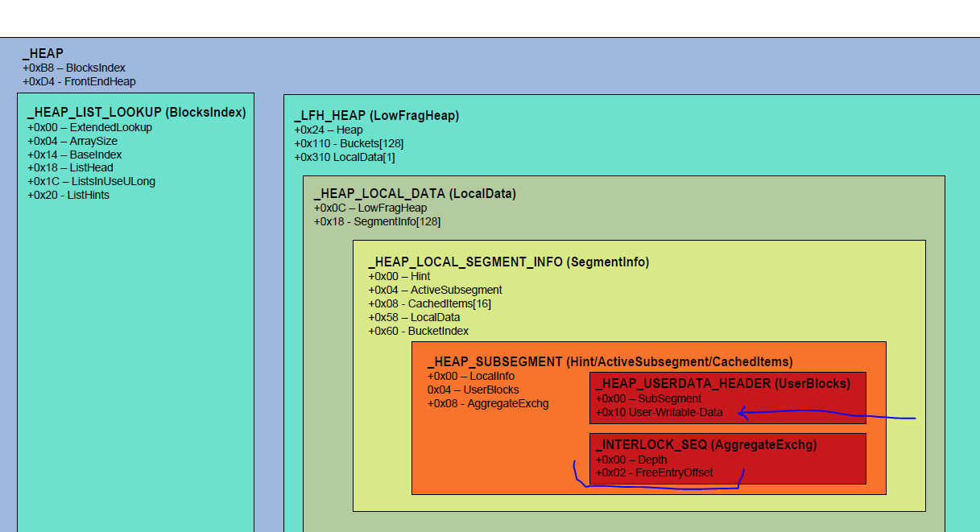Image resolution: width=980 pixels, height=532 pixels.
Task: Select the +0x04 ActiveSubsegment field
Action: click(x=435, y=290)
